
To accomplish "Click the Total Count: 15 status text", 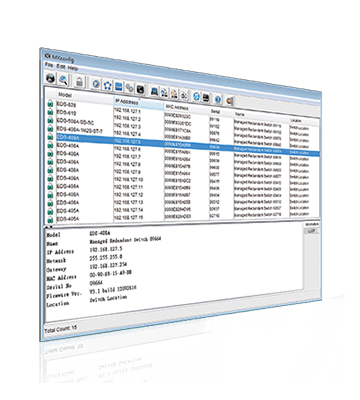I will (60, 329).
